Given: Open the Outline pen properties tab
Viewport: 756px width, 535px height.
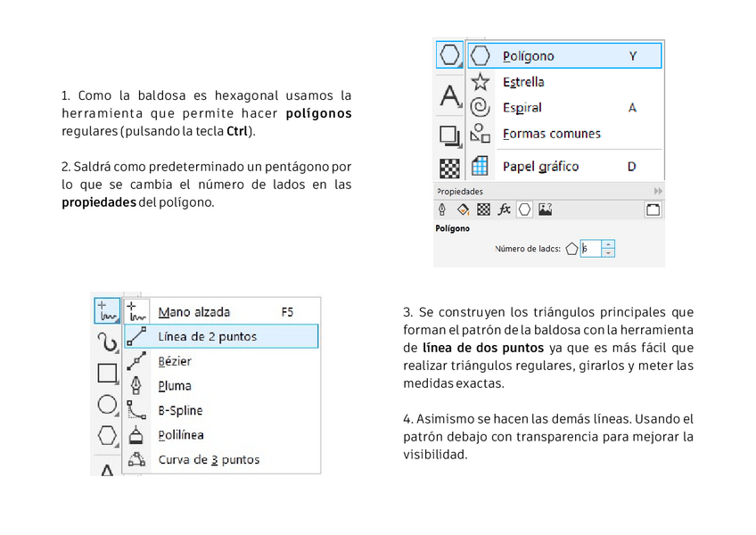Looking at the screenshot, I should [442, 210].
